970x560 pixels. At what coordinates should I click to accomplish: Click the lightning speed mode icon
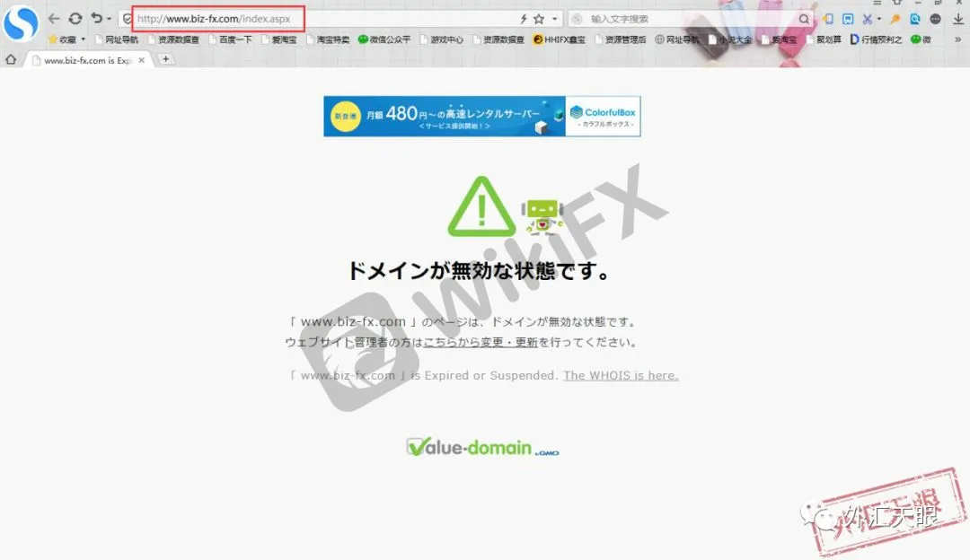point(524,19)
